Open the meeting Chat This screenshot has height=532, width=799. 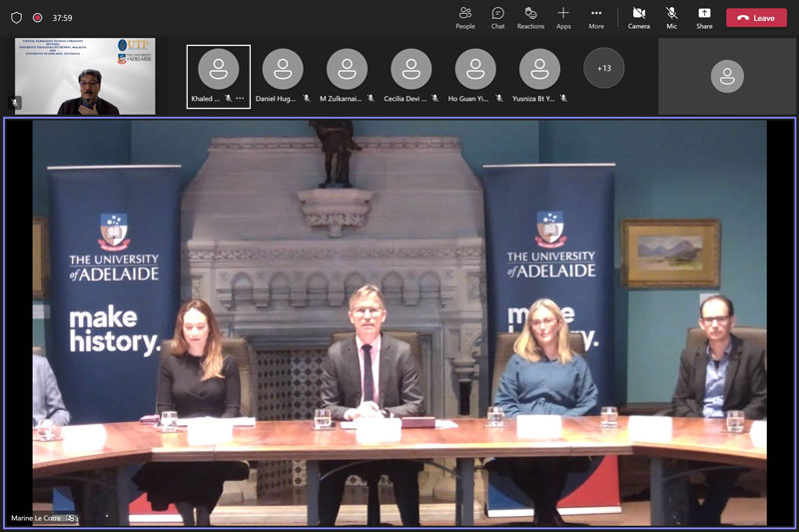pos(497,18)
